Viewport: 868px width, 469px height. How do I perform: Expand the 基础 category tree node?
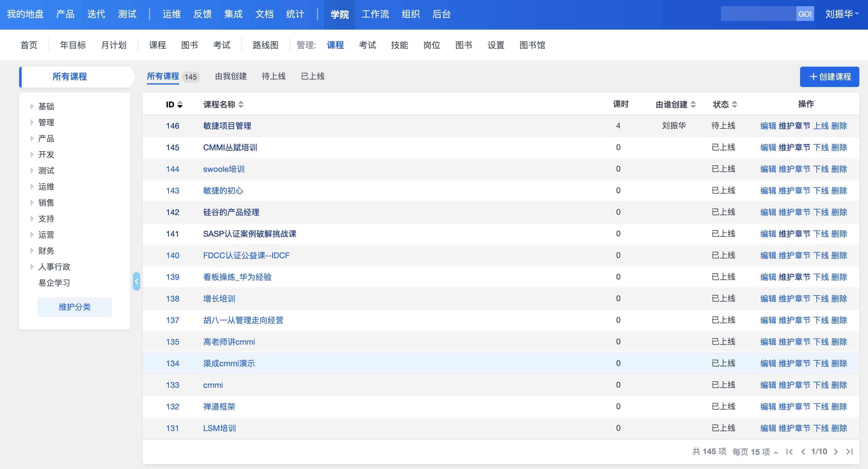click(x=32, y=106)
